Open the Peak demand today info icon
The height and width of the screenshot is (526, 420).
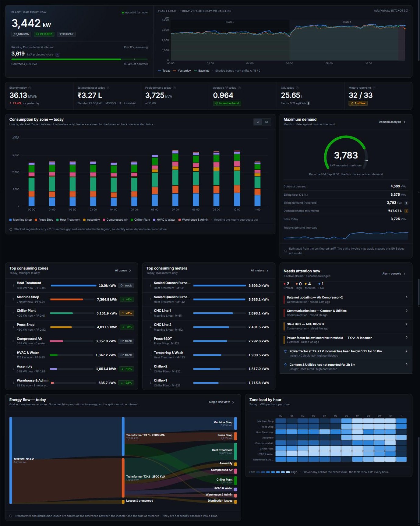click(174, 88)
